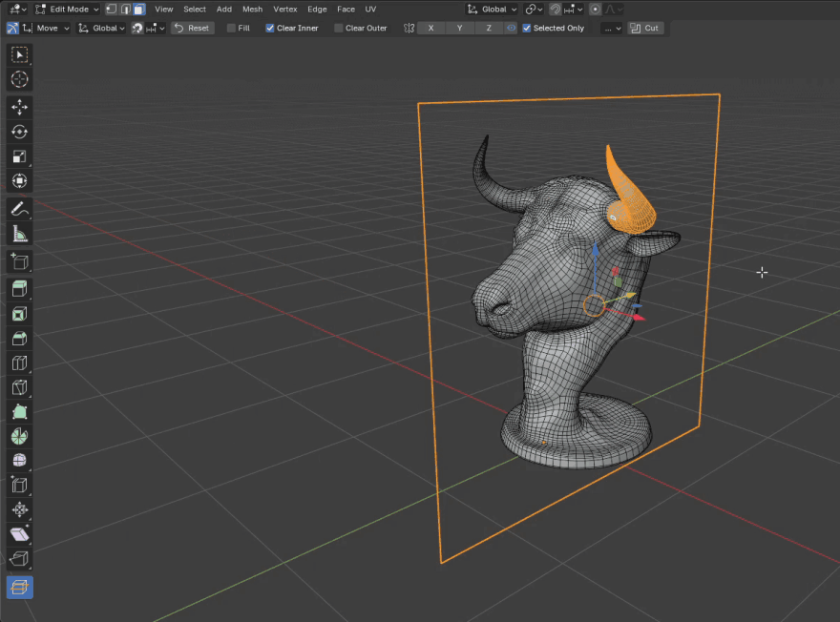Switch to face select mode
The image size is (840, 622).
point(139,10)
